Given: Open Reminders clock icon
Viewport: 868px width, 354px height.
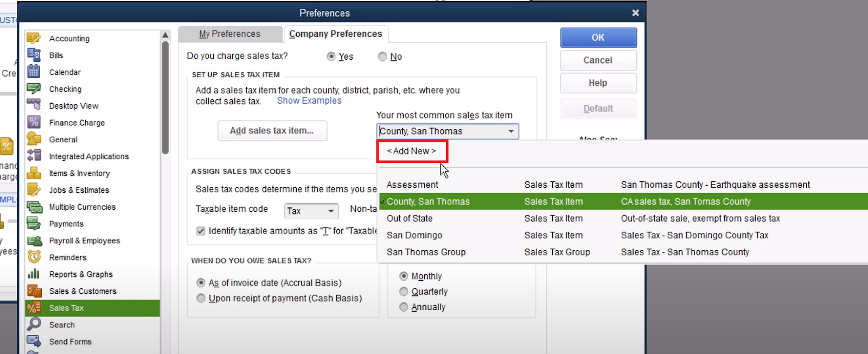Looking at the screenshot, I should [34, 257].
